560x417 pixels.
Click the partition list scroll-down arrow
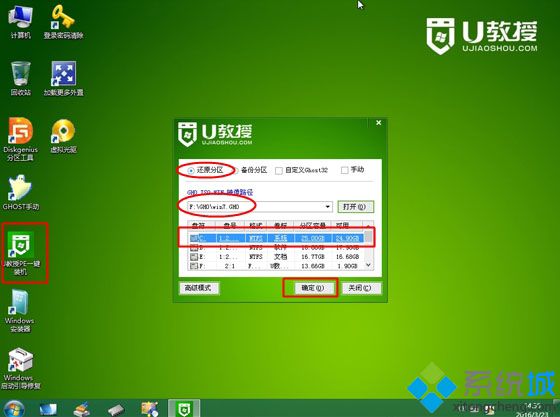click(x=368, y=265)
